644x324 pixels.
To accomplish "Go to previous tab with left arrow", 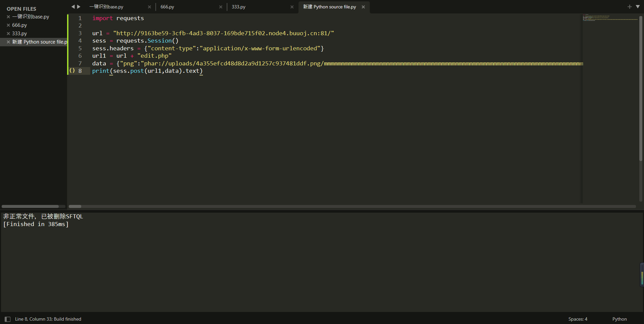I will 73,7.
